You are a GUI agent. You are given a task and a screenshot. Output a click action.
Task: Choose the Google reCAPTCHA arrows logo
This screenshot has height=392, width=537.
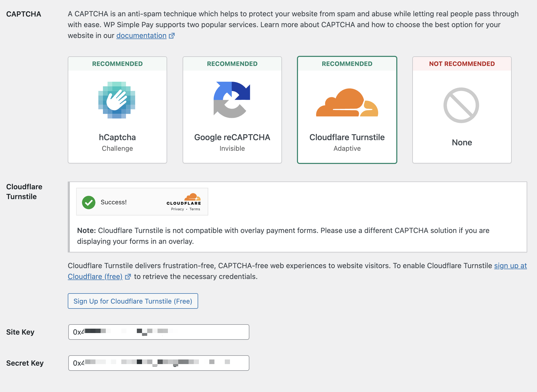pyautogui.click(x=232, y=100)
